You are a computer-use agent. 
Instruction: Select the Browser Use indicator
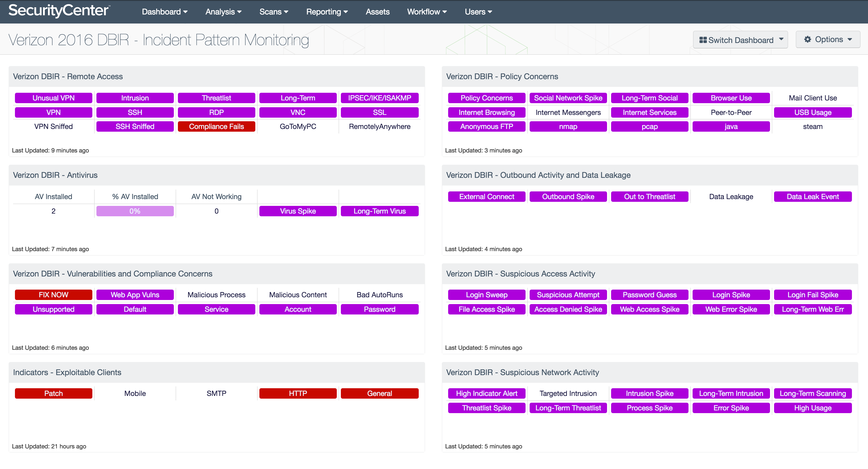pos(732,98)
